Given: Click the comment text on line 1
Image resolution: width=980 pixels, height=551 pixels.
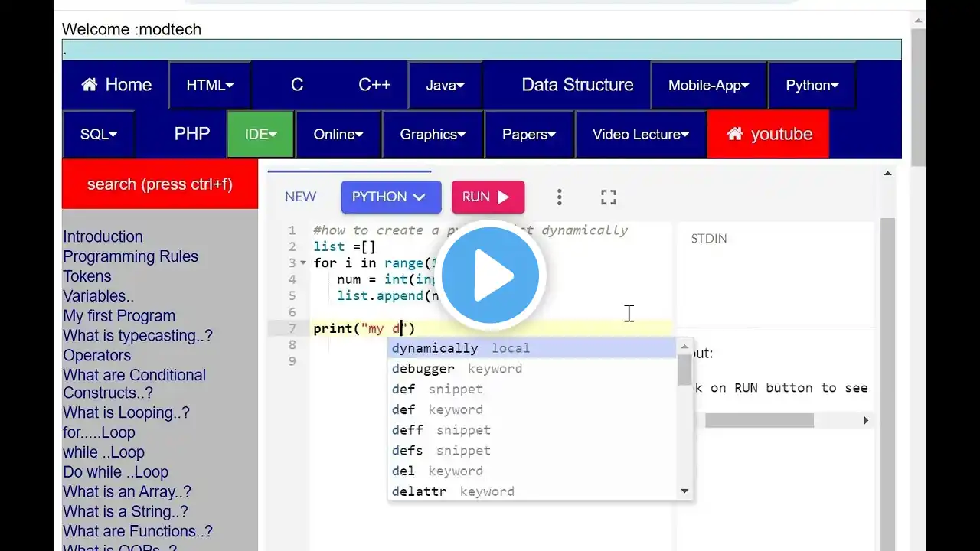Looking at the screenshot, I should (470, 230).
